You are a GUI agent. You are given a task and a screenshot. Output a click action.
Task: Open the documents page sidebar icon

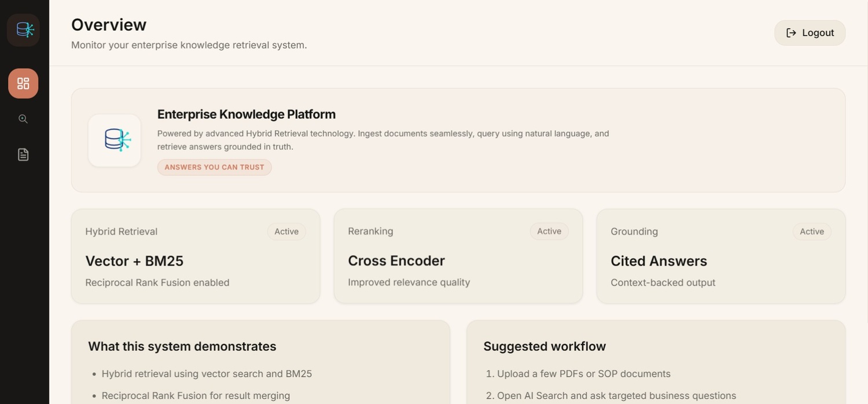[x=23, y=155]
